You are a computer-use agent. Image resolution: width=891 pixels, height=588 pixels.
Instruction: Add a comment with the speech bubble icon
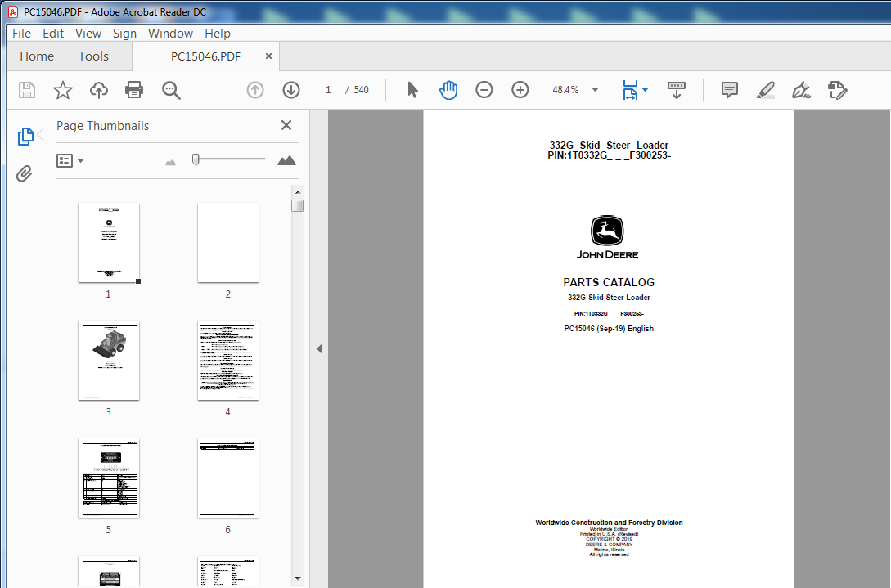(x=730, y=90)
